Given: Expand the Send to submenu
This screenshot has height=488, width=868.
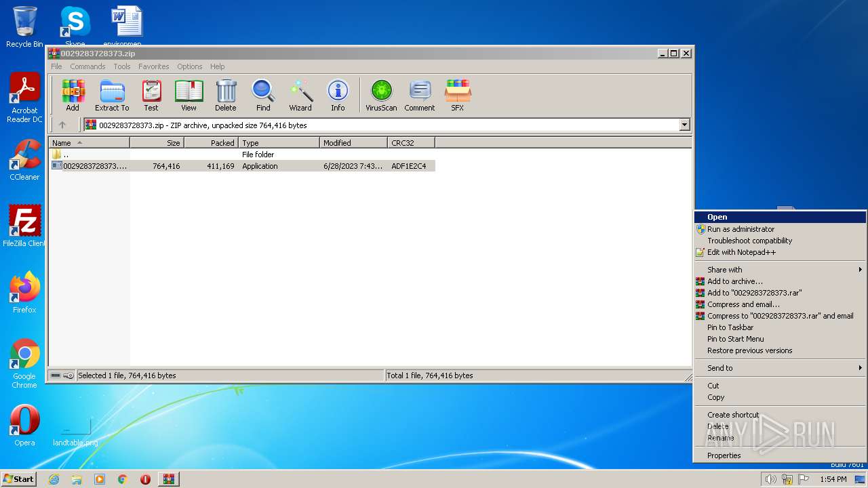Looking at the screenshot, I should [x=780, y=368].
